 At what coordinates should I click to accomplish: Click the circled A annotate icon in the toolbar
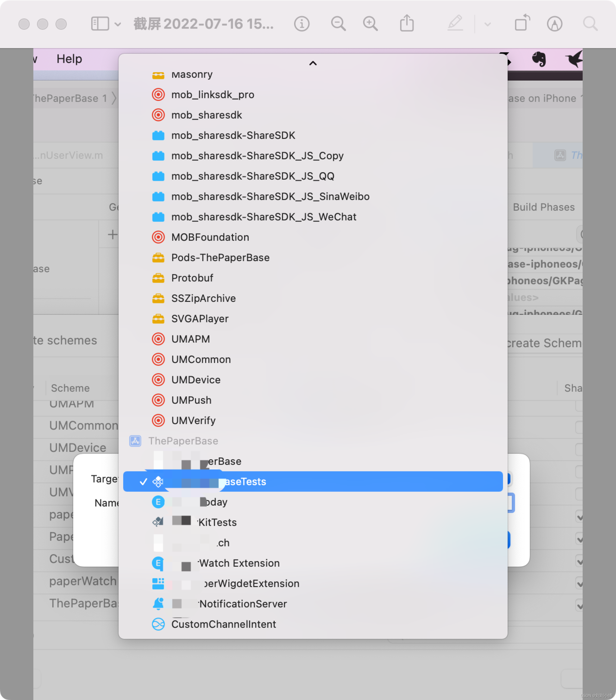tap(554, 24)
